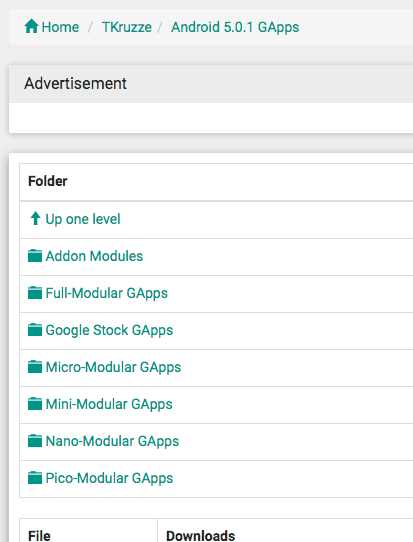
Task: Open the TKruzze breadcrumb link
Action: click(x=127, y=27)
